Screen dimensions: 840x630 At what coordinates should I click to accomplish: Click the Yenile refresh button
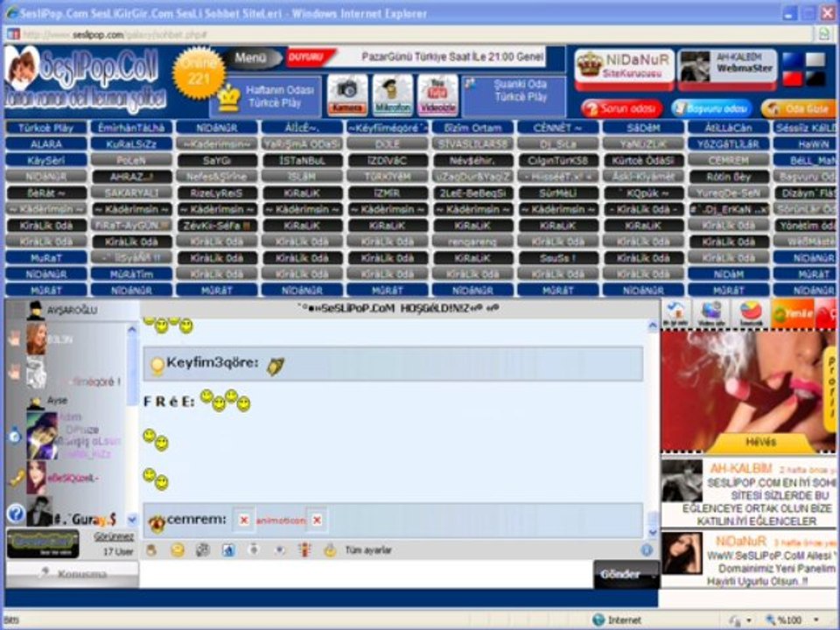click(x=793, y=313)
